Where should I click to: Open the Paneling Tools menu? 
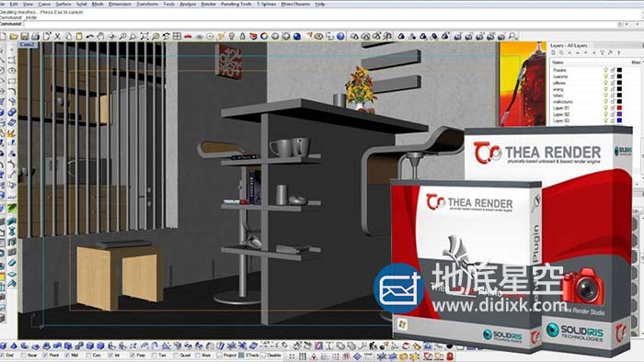[236, 4]
